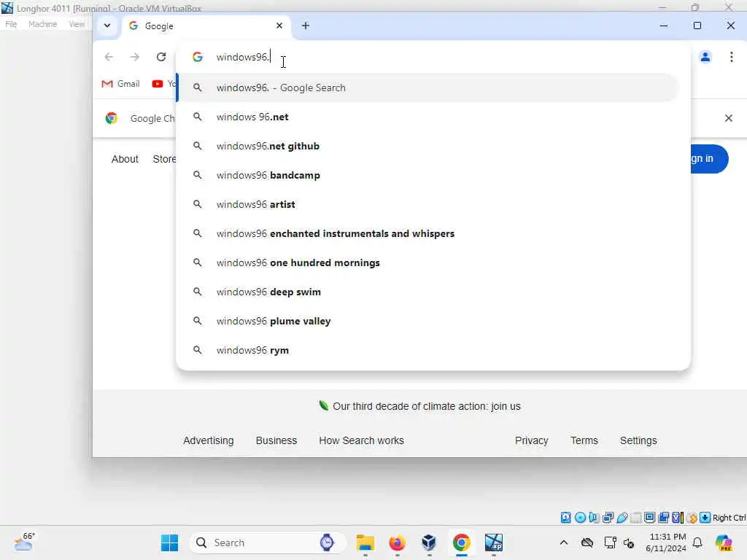Viewport: 747px width, 560px height.
Task: Open the weather widget showing 66°
Action: pyautogui.click(x=24, y=542)
